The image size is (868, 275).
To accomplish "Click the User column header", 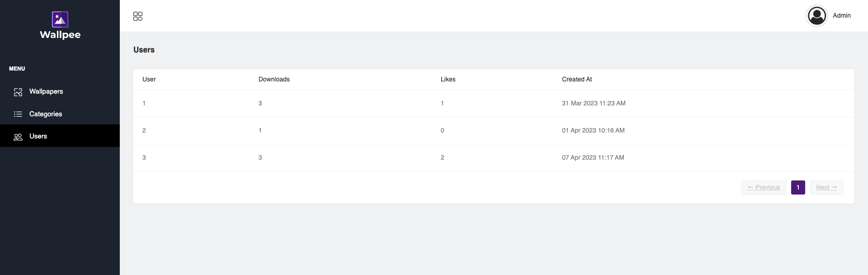I will [149, 79].
